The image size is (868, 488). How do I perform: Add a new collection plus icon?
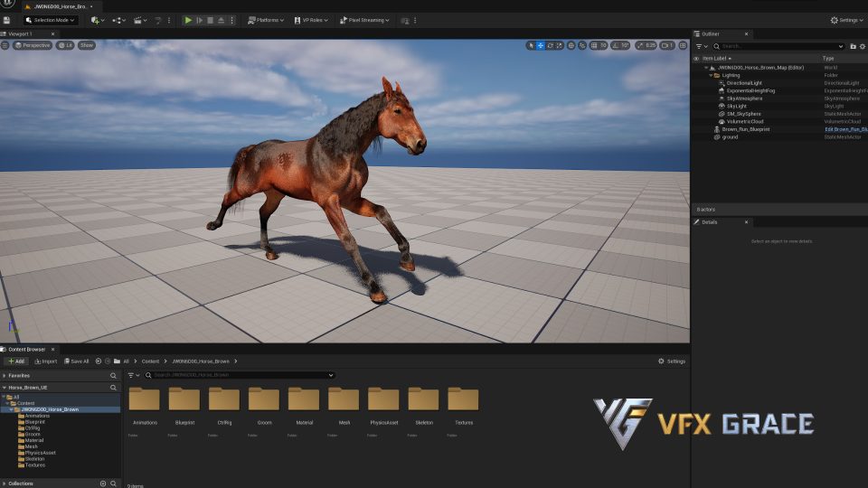click(103, 483)
